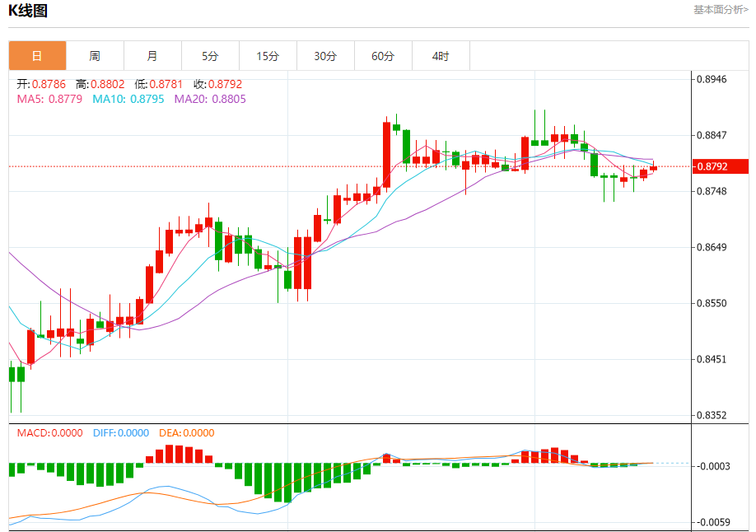Viewport: 756px width, 532px height.
Task: Click the 0.8451 price axis label
Action: click(712, 359)
